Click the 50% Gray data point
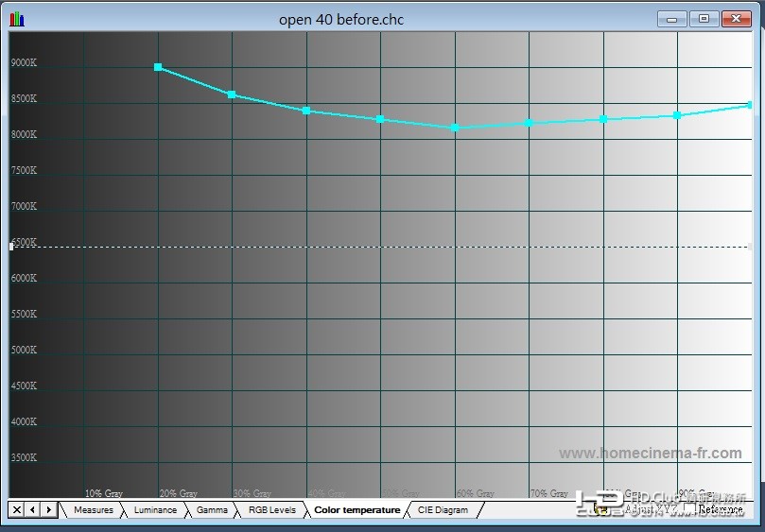Screen dimensions: 765x532 point(380,119)
